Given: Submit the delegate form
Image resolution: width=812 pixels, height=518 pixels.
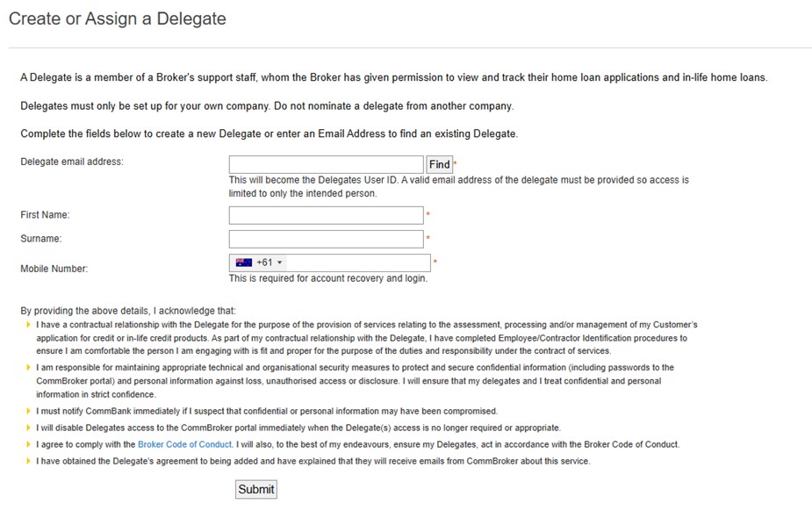Looking at the screenshot, I should 255,489.
